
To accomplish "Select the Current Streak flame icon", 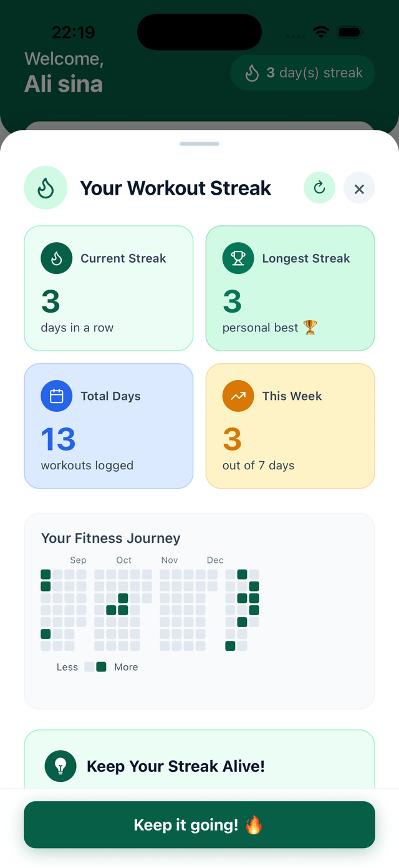I will (57, 258).
